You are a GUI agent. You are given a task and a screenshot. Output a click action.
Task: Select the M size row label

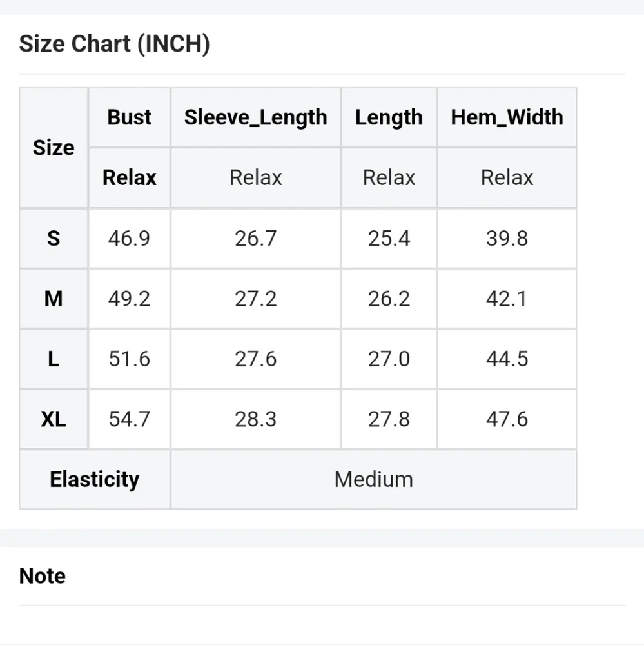tap(54, 299)
